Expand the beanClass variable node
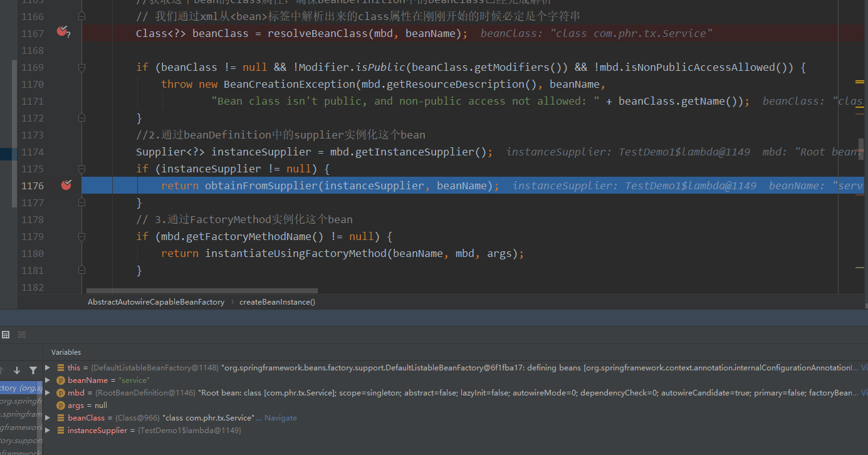868x455 pixels. click(x=48, y=418)
